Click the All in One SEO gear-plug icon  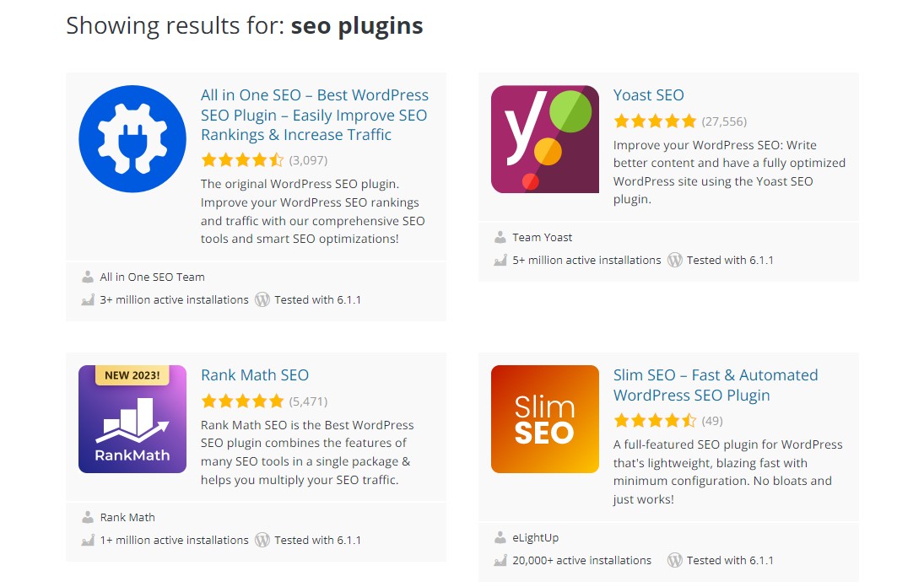[132, 139]
